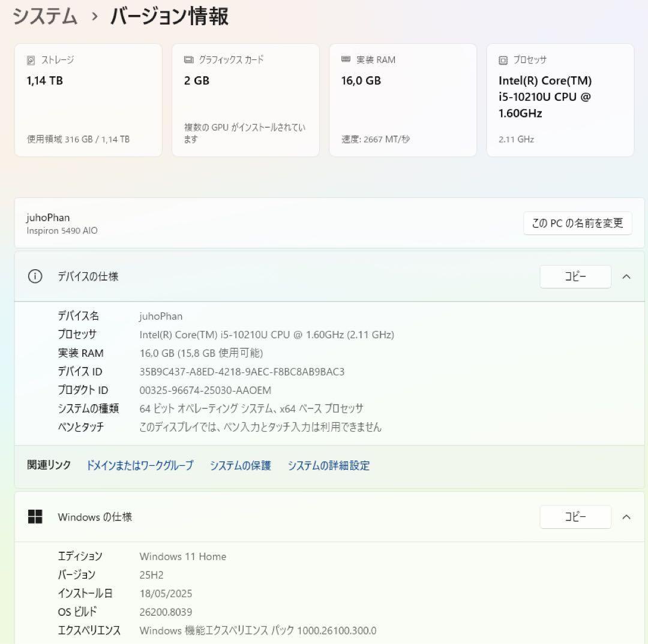Open システムの保護 link
Image resolution: width=648 pixels, height=644 pixels.
point(240,465)
